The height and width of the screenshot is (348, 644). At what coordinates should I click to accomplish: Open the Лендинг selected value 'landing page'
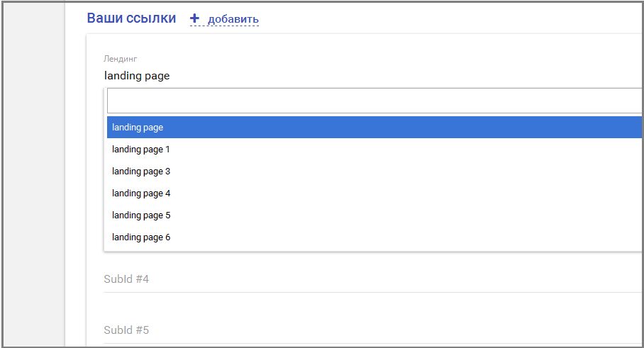(x=137, y=76)
